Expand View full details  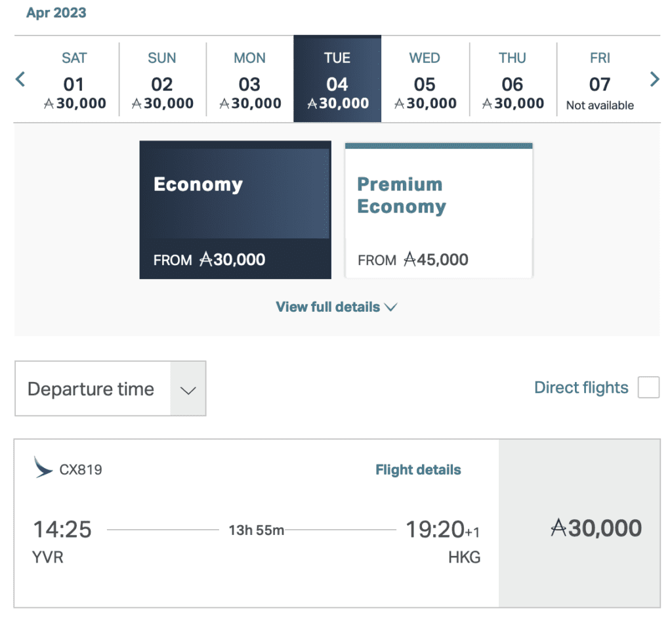[x=336, y=307]
